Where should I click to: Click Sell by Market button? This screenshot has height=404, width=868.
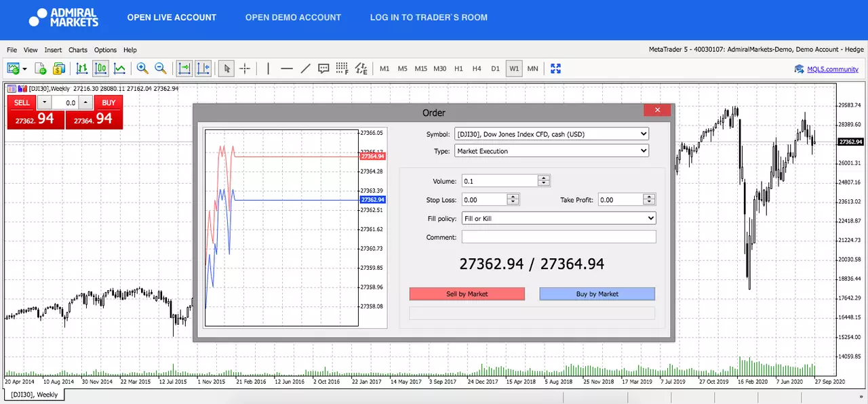467,294
